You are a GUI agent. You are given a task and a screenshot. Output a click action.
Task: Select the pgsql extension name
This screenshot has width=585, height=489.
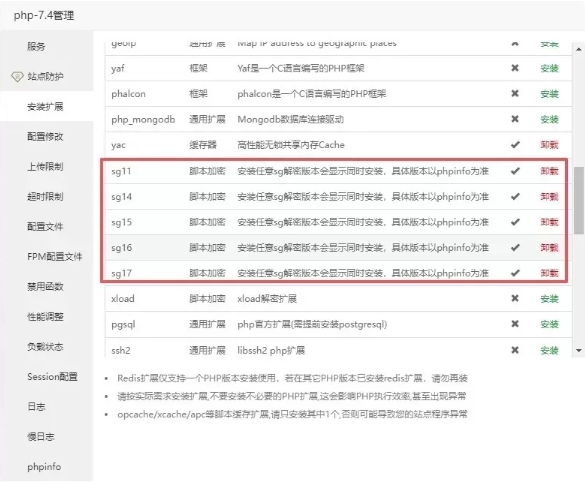(123, 325)
